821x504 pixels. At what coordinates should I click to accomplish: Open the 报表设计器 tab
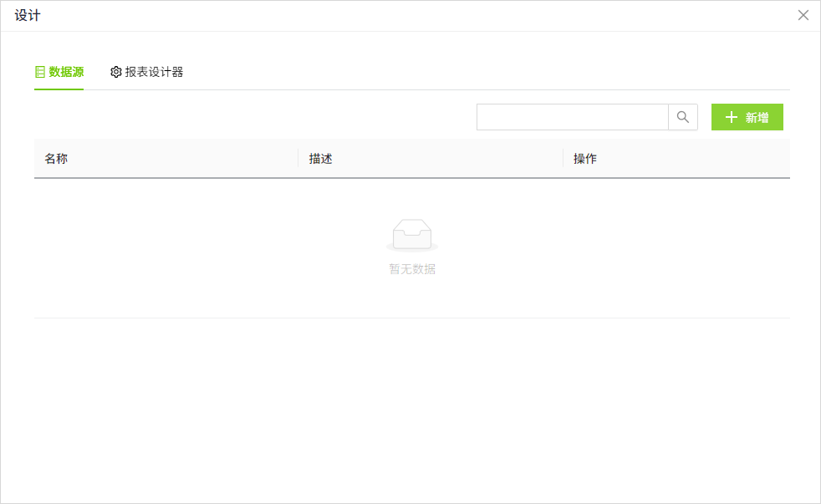pyautogui.click(x=154, y=72)
